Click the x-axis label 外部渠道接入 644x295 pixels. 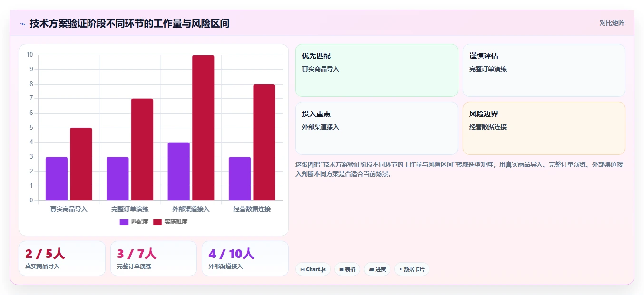point(191,209)
